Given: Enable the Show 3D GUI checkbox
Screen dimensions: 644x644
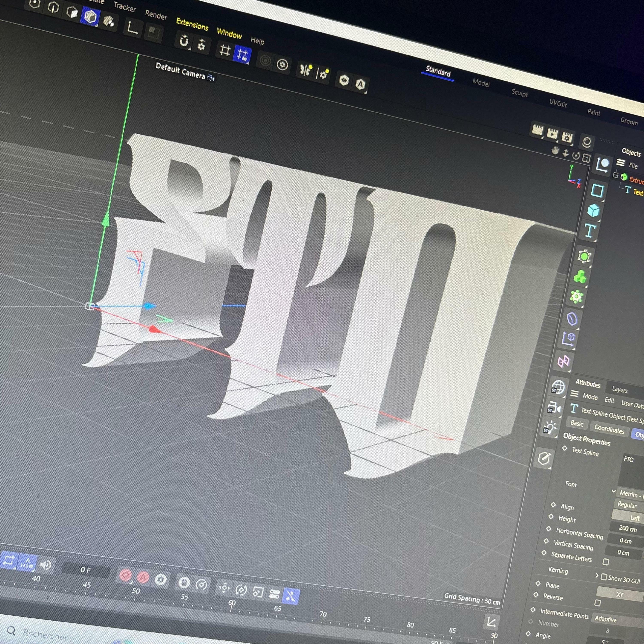Looking at the screenshot, I should tap(604, 577).
